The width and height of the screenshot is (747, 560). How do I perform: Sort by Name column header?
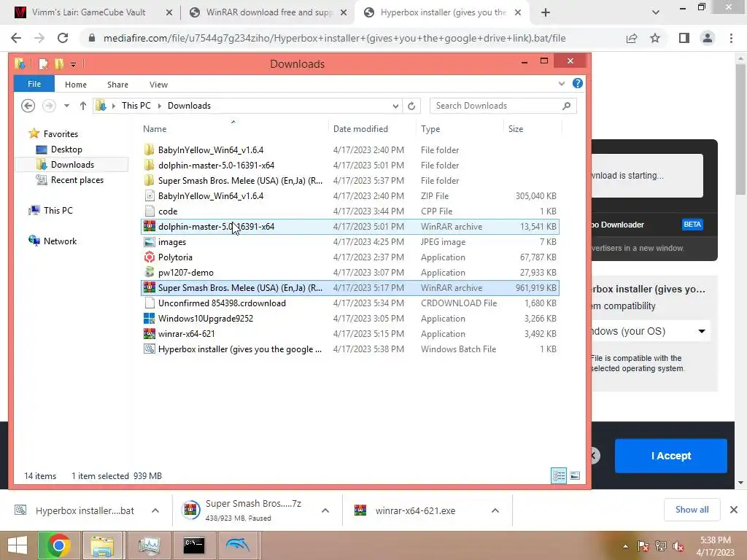[x=233, y=128]
